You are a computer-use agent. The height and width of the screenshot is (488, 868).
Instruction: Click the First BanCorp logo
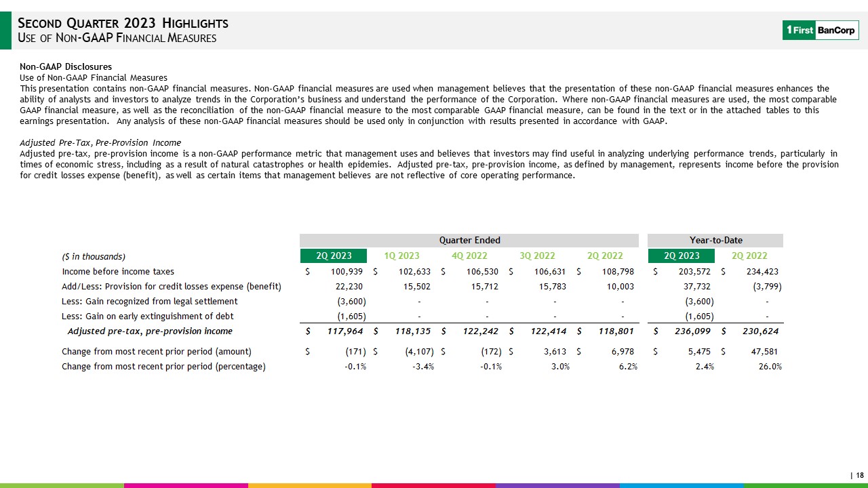[x=820, y=30]
